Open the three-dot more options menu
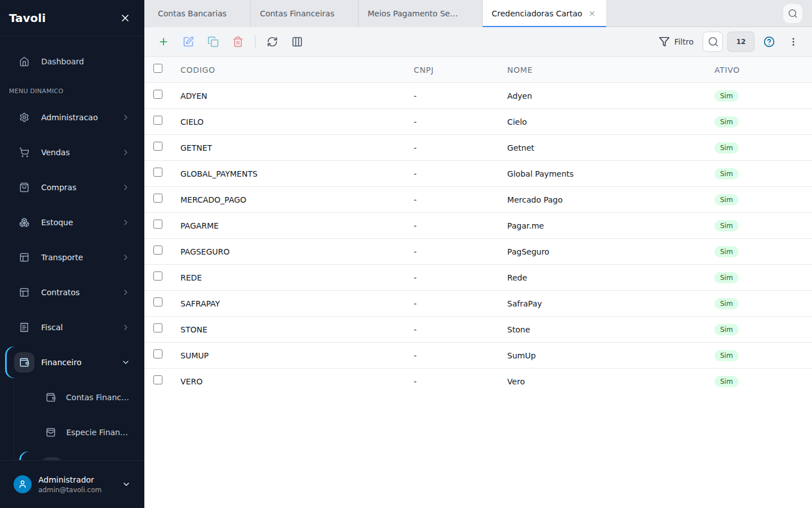Image resolution: width=812 pixels, height=508 pixels. (x=793, y=42)
